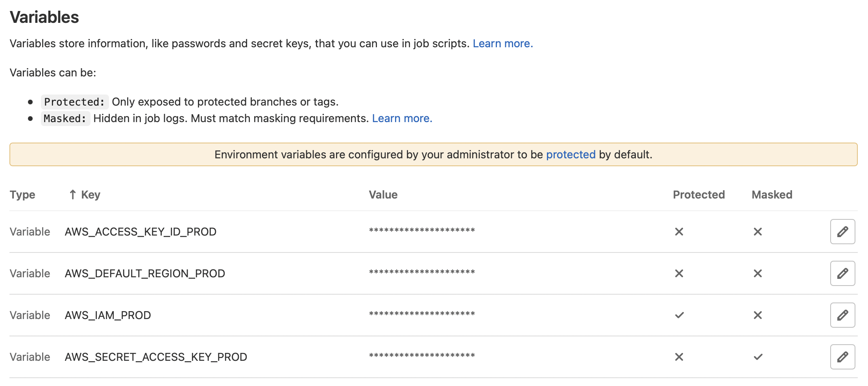Click the Protected column header
Image resolution: width=868 pixels, height=386 pixels.
[x=698, y=195]
